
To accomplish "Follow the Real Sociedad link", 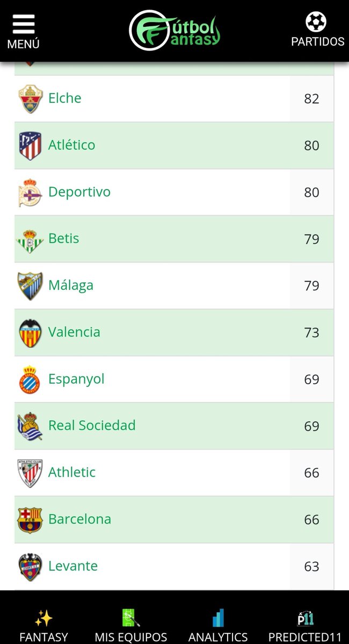I will click(92, 426).
